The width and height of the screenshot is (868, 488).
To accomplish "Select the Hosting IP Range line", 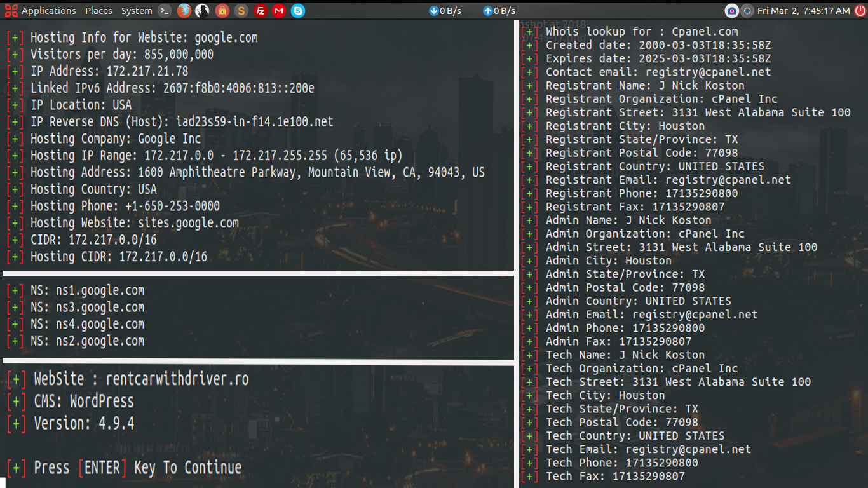I will point(205,156).
